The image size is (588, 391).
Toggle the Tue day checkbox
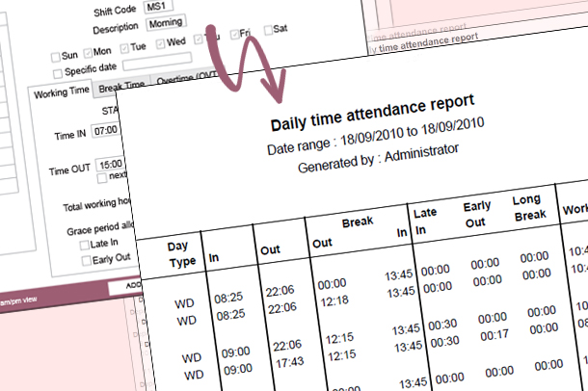(124, 48)
